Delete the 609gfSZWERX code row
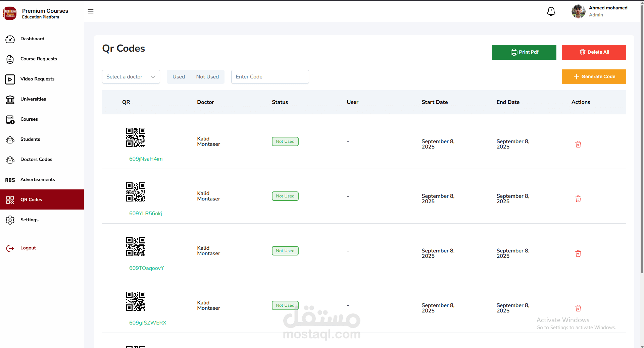Screen dimensions: 644x348 point(578,308)
